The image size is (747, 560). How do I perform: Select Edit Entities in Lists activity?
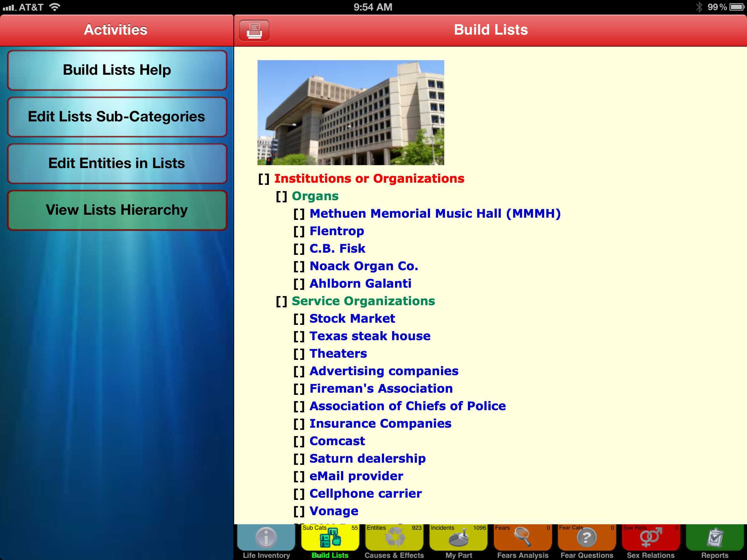tap(117, 163)
